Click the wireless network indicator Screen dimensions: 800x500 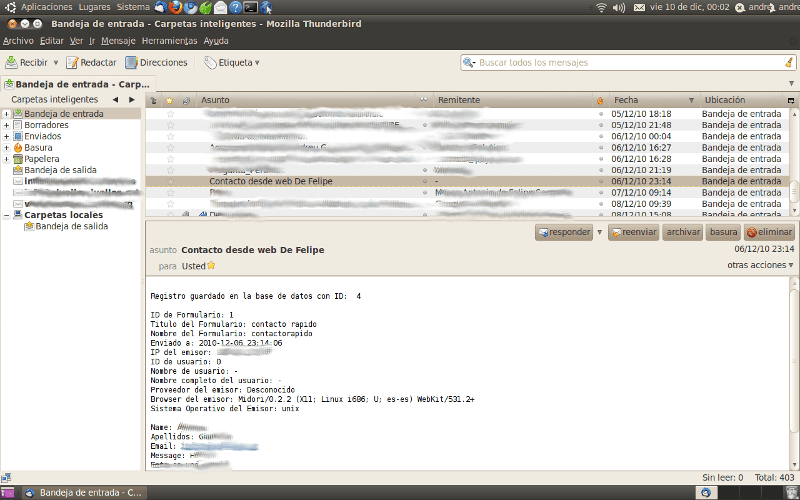click(602, 7)
